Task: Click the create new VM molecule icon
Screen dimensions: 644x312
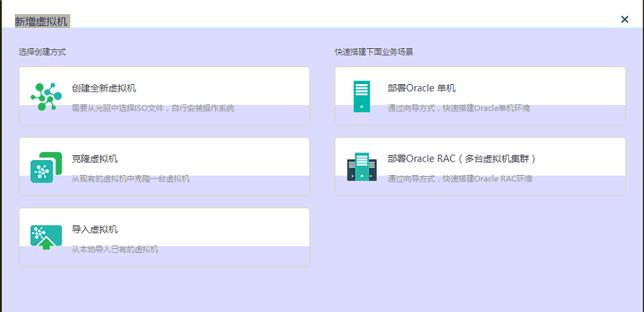Action: (46, 96)
